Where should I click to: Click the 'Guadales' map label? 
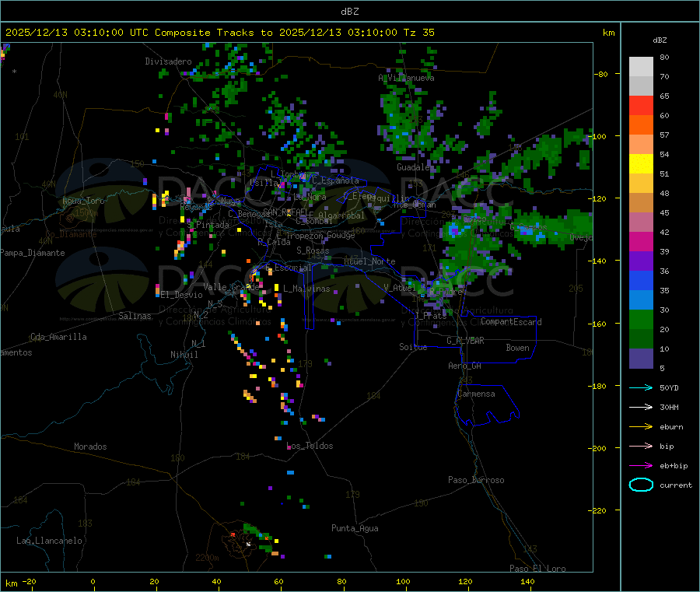415,167
